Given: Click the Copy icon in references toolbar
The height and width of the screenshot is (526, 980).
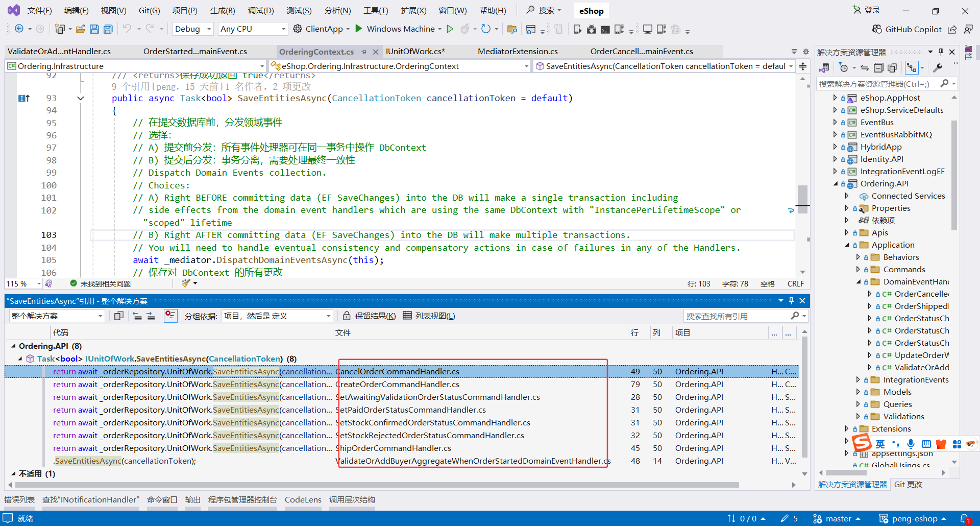Looking at the screenshot, I should (x=119, y=316).
